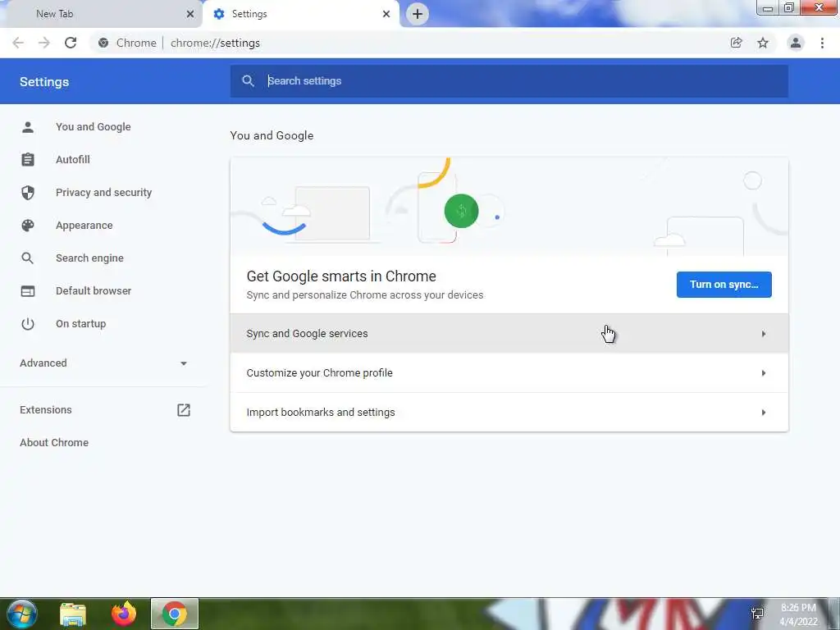
Task: Open Sync and Google services row
Action: [509, 334]
